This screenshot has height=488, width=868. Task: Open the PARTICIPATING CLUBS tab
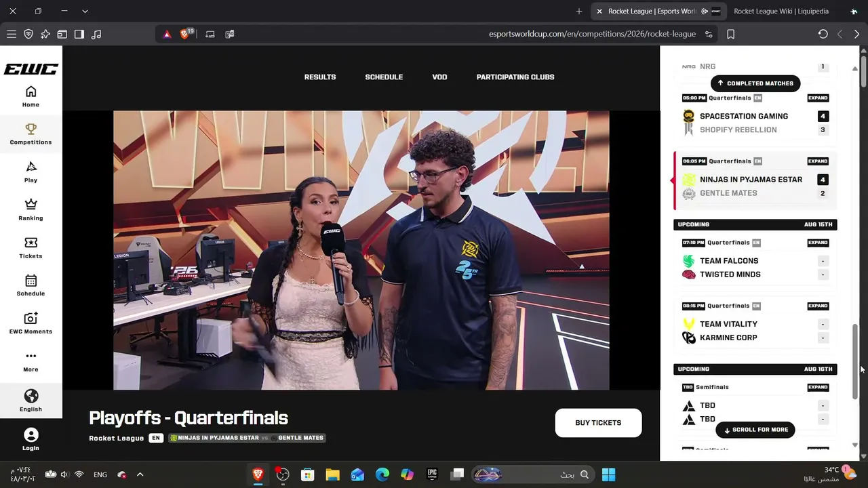tap(515, 77)
